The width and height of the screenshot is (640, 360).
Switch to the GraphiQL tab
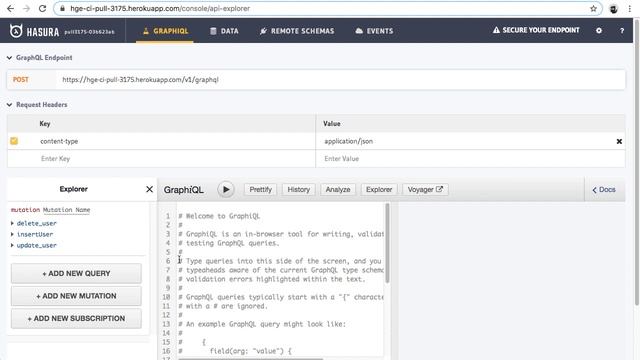[x=165, y=31]
